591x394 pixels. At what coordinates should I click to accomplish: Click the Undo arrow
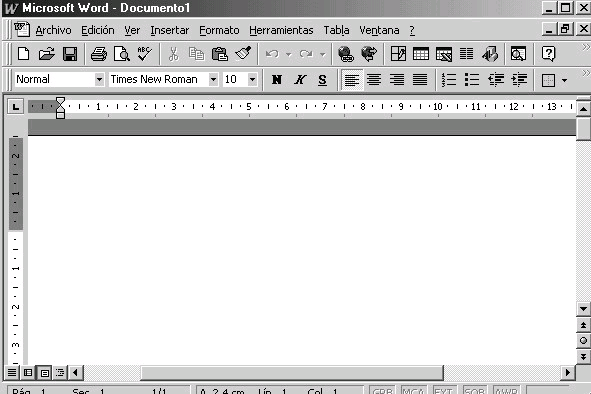272,54
